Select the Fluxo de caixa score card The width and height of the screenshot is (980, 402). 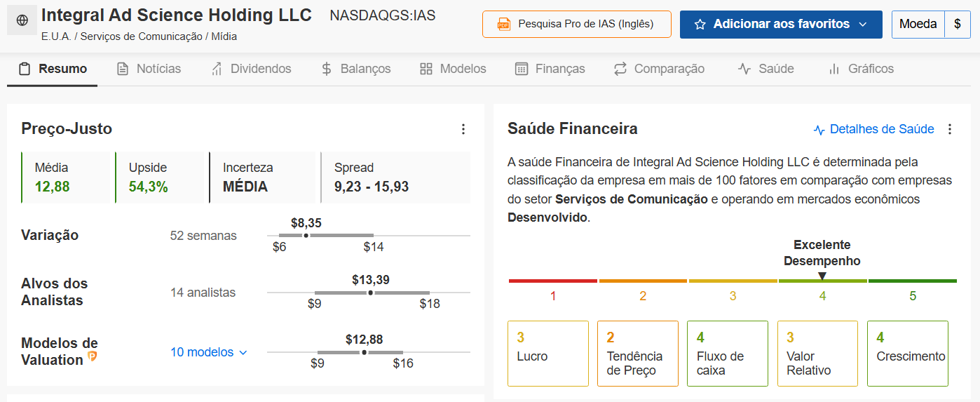(x=728, y=354)
